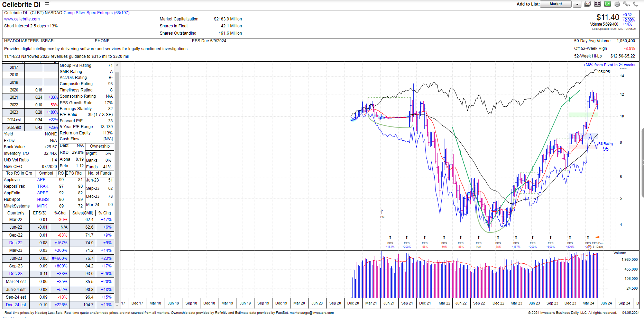
Task: Click the 50-Day Avg Volume value
Action: (626, 41)
